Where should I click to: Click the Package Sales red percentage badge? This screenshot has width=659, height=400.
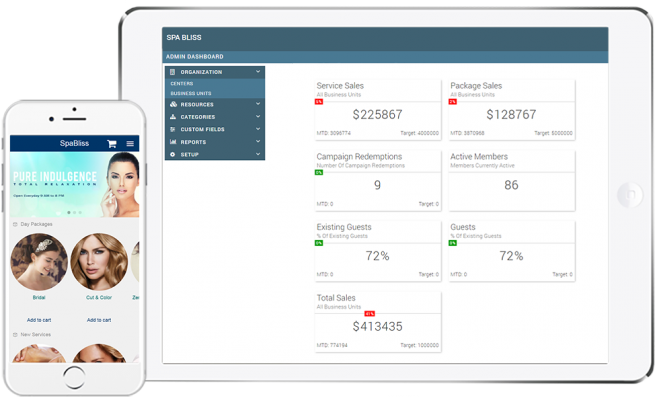pyautogui.click(x=453, y=102)
